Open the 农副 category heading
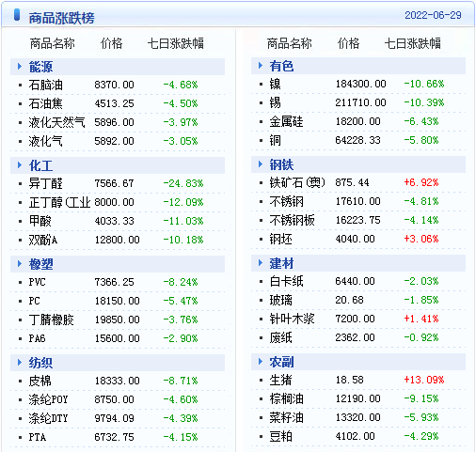This screenshot has width=476, height=452. pos(281,362)
